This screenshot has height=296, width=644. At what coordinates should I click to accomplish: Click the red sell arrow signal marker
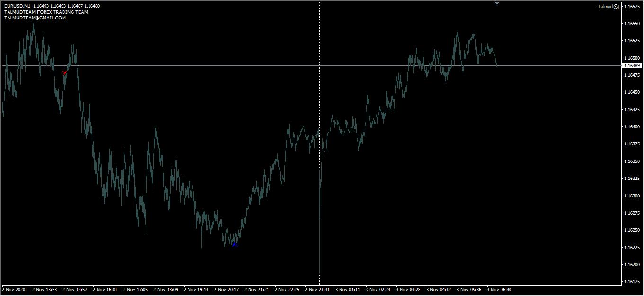64,72
